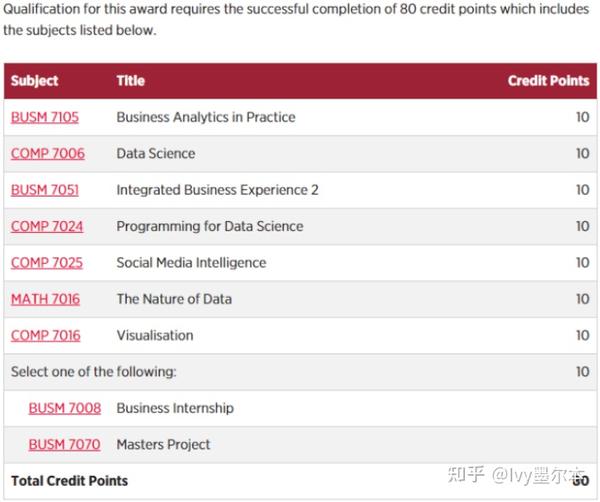Click the Total Credit Points row label

69,481
